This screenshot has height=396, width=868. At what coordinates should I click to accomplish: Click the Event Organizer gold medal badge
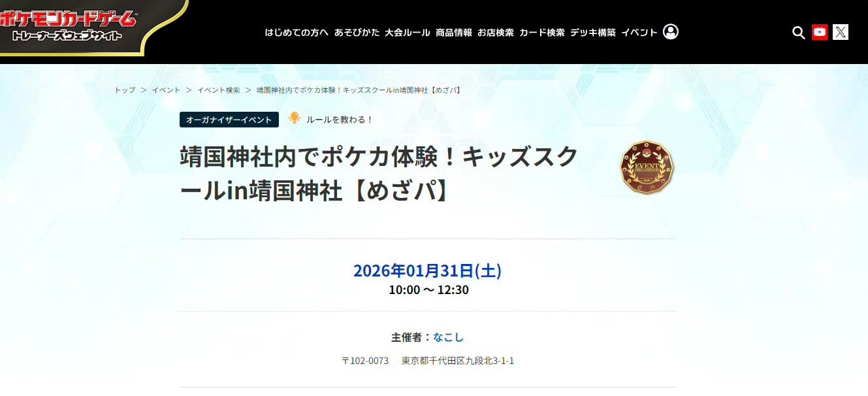coord(647,167)
